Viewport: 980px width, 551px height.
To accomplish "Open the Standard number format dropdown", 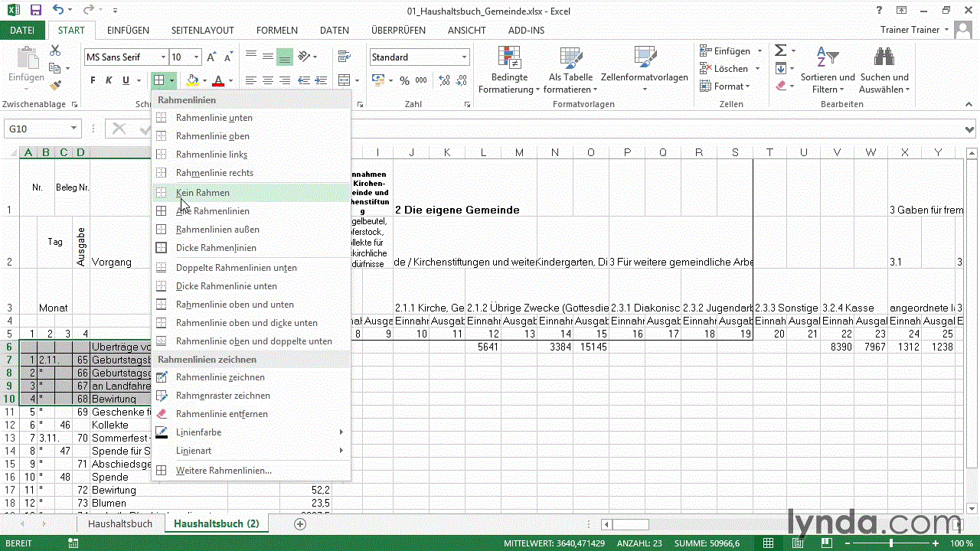I will click(464, 57).
